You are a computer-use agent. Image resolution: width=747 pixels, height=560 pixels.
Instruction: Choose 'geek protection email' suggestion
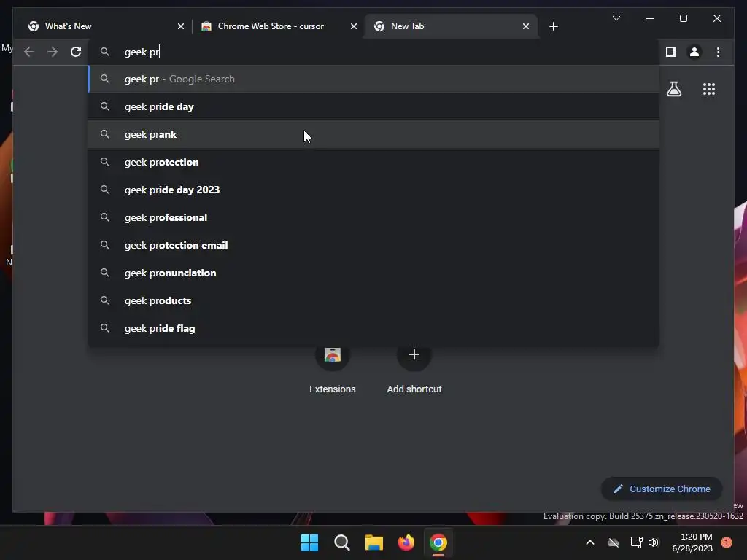point(374,245)
